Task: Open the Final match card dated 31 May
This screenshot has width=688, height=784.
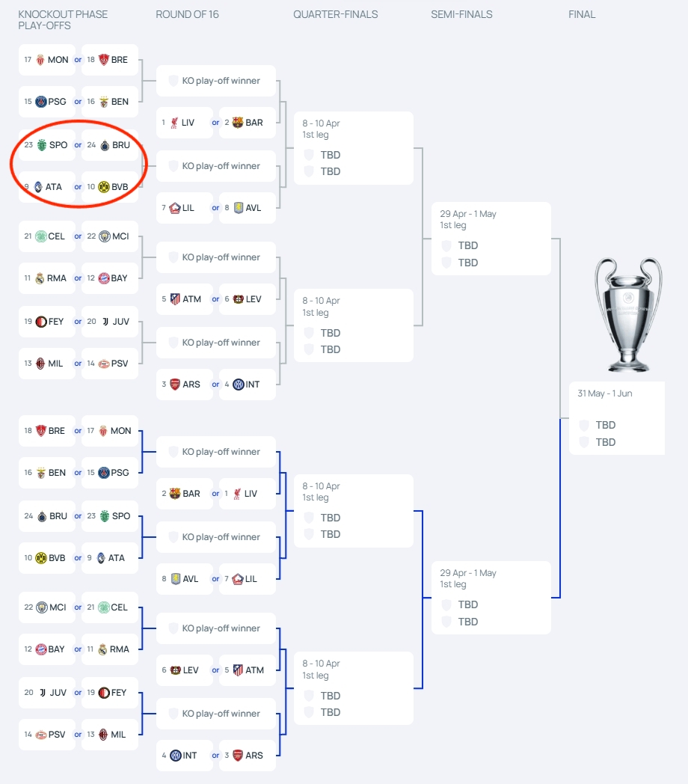Action: (x=616, y=417)
